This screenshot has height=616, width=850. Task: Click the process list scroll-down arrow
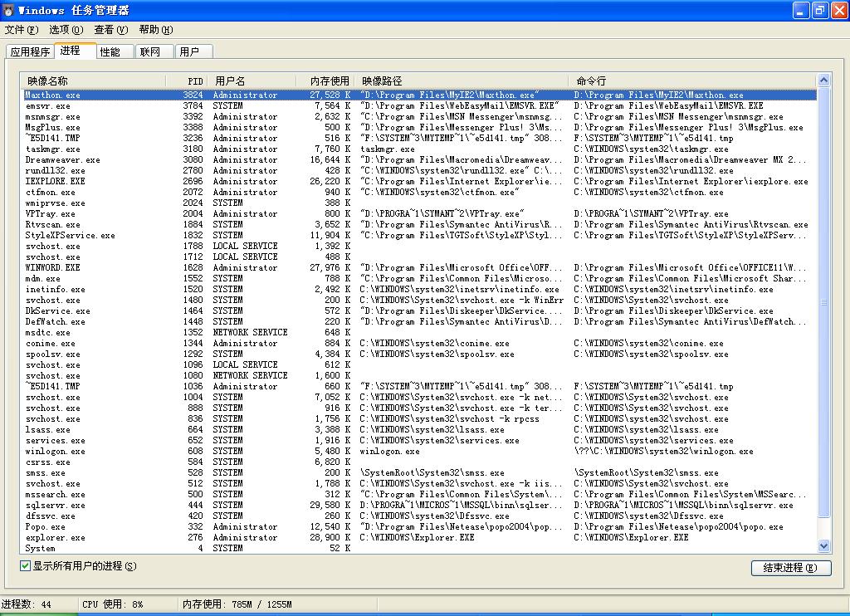point(824,546)
